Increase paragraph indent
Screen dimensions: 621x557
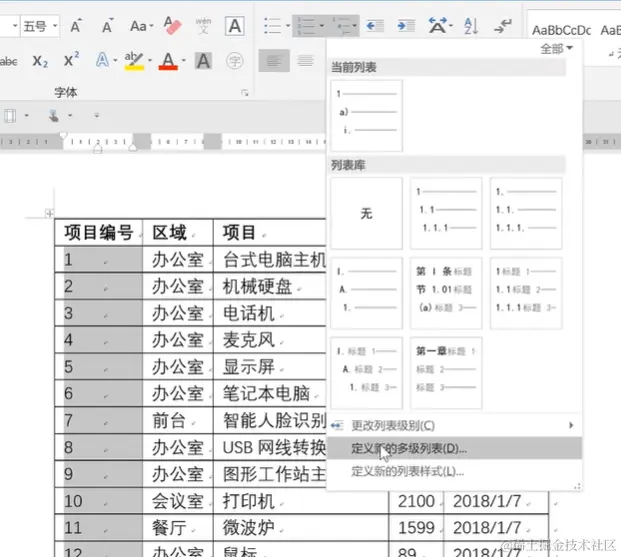coord(406,26)
